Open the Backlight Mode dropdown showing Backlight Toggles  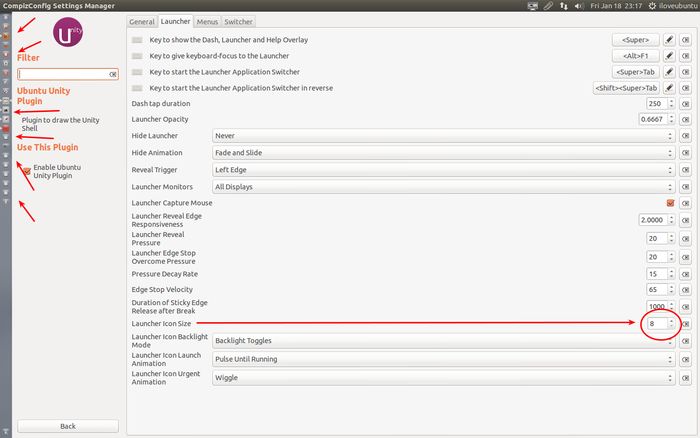coord(443,341)
